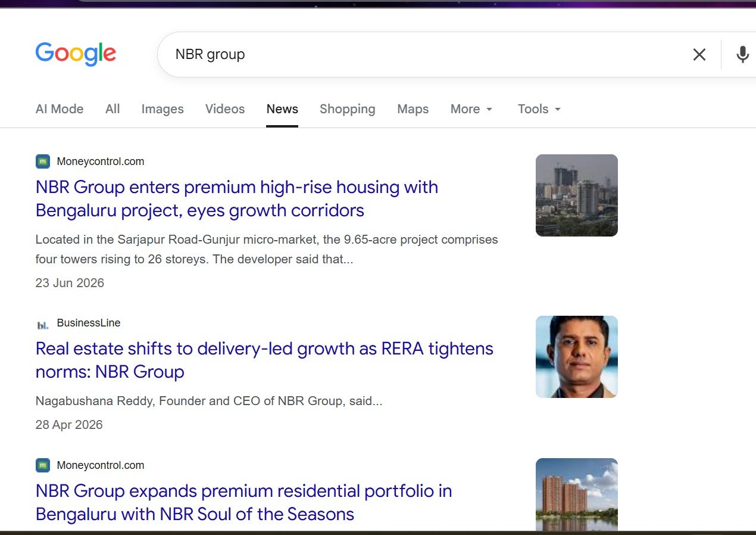Click the red towers thumbnail
Screen dimensions: 756x535
point(577,494)
